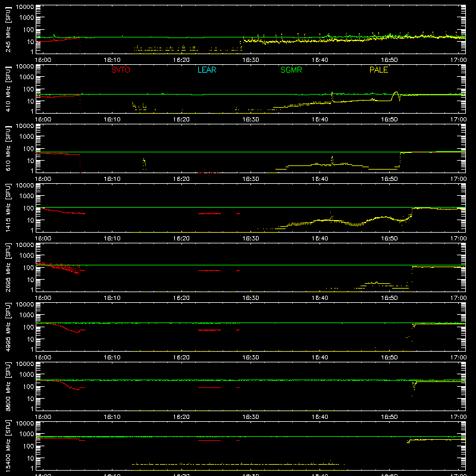Select the 410 MHz [SFU] axis title
This screenshot has width=476, height=476.
(x=8, y=89)
